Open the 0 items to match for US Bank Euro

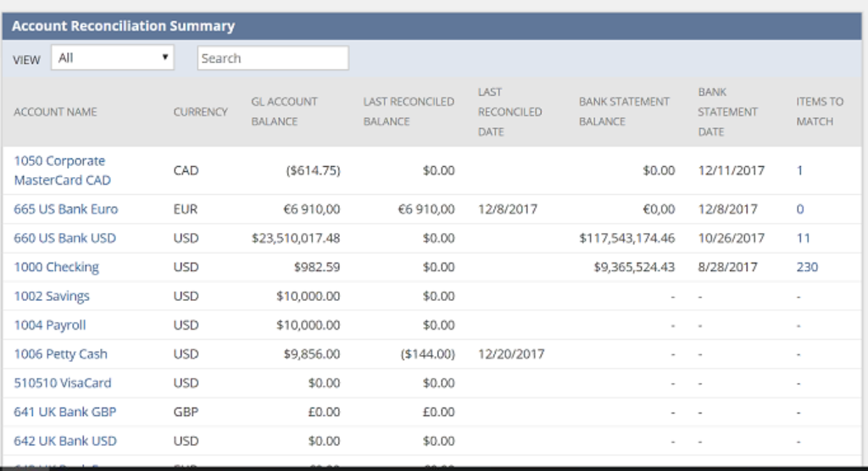coord(800,209)
